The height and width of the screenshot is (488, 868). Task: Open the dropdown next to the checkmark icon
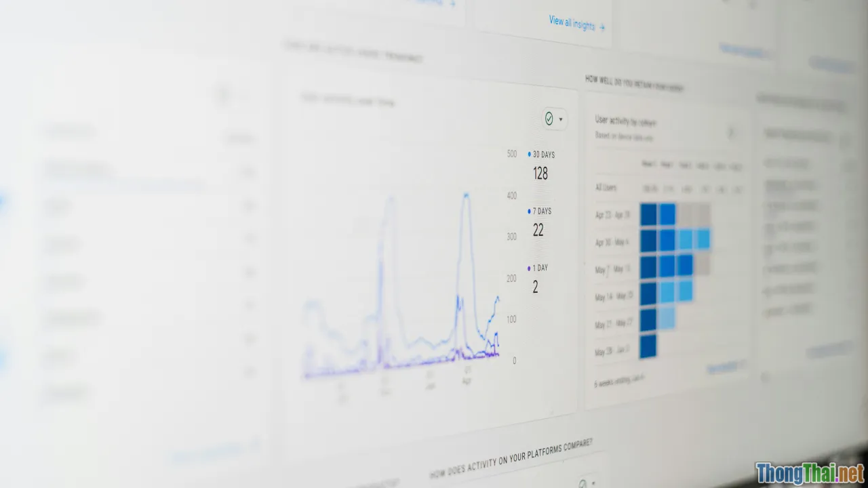561,119
